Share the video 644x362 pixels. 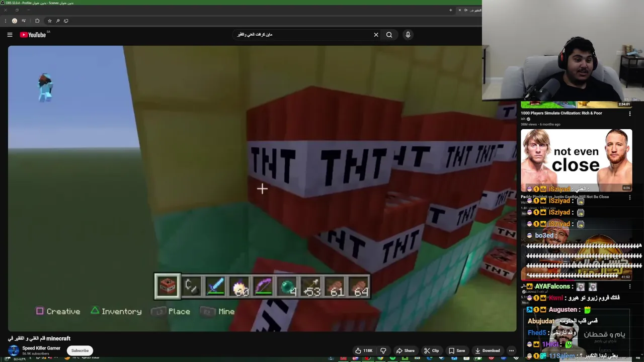(x=406, y=350)
